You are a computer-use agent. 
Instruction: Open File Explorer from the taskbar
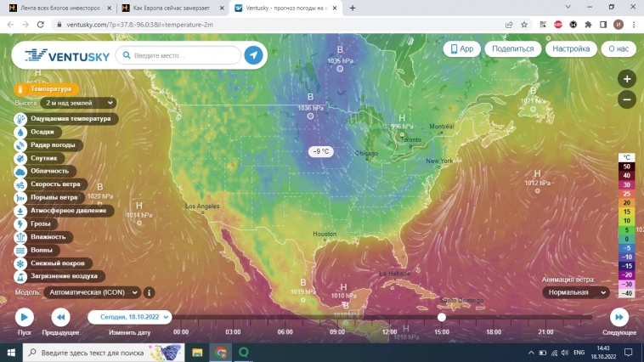point(198,353)
